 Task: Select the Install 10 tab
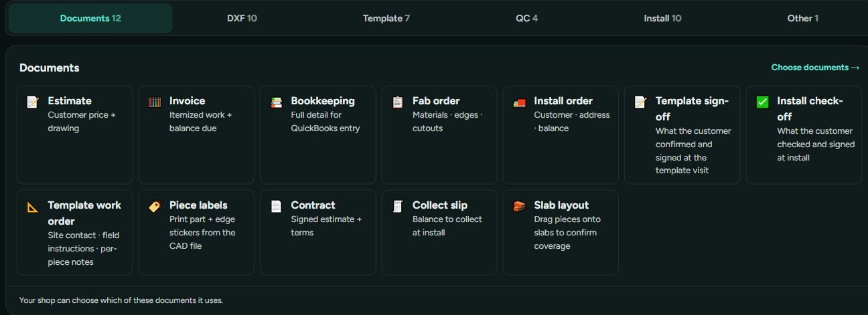click(x=662, y=18)
